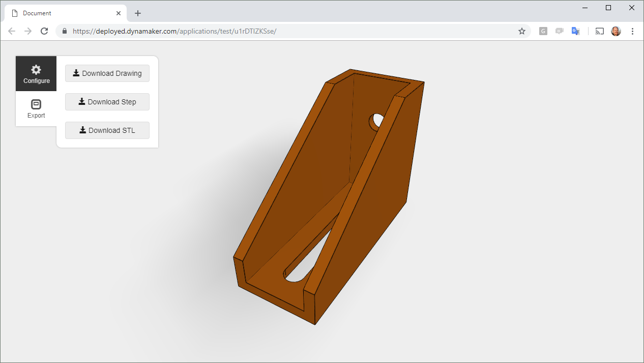Open Chrome's three-dot menu
This screenshot has width=644, height=363.
632,31
